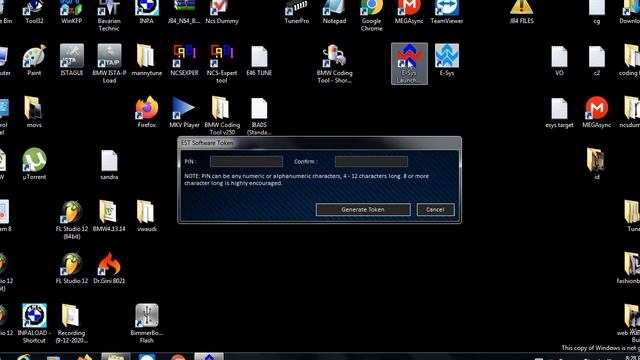Image resolution: width=640 pixels, height=360 pixels.
Task: Select the Paint desktop icon
Action: pos(34,60)
